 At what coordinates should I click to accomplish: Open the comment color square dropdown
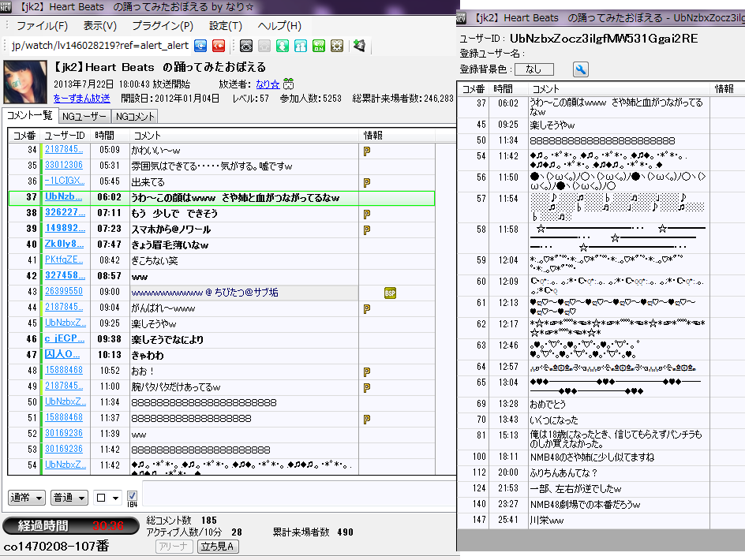[107, 498]
